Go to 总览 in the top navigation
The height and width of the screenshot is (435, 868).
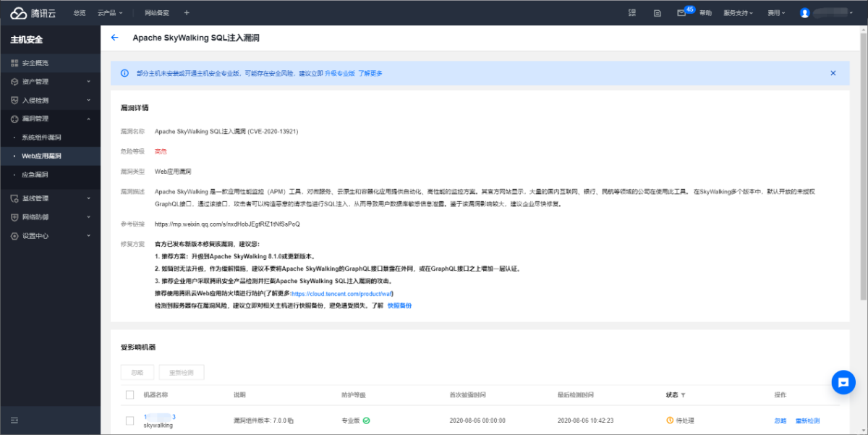[80, 12]
